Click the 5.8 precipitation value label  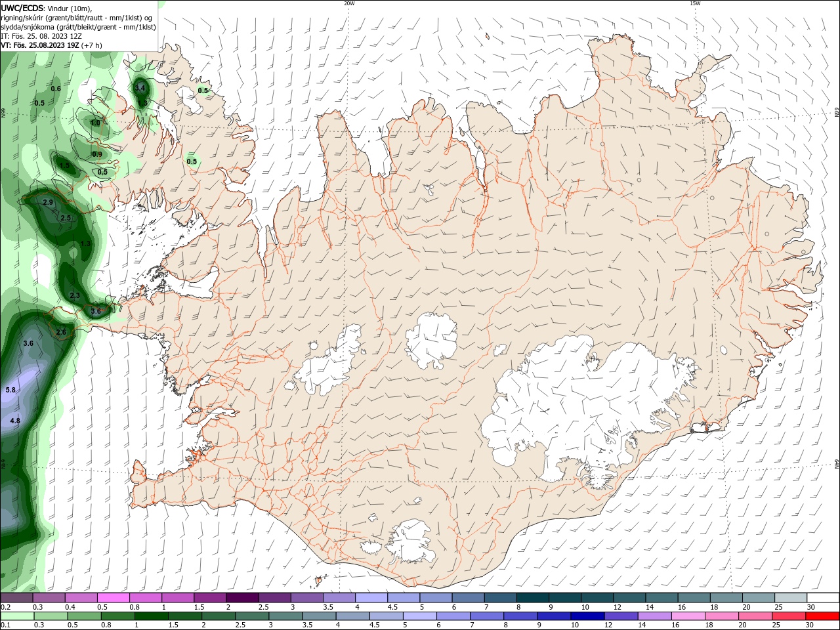[x=10, y=390]
